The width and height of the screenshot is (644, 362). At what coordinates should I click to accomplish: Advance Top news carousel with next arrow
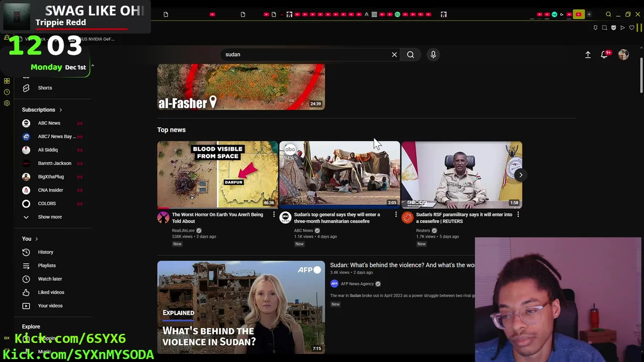(521, 175)
